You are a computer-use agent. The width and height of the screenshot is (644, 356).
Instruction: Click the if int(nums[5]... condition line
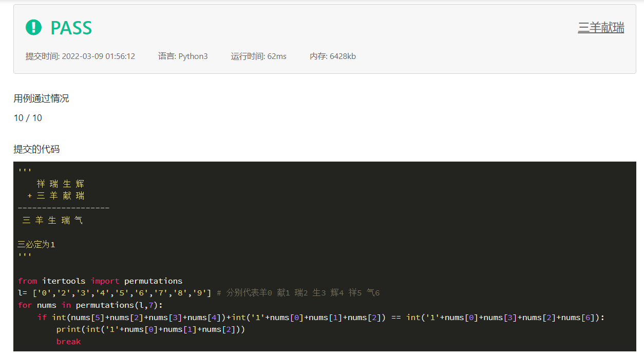tap(321, 318)
